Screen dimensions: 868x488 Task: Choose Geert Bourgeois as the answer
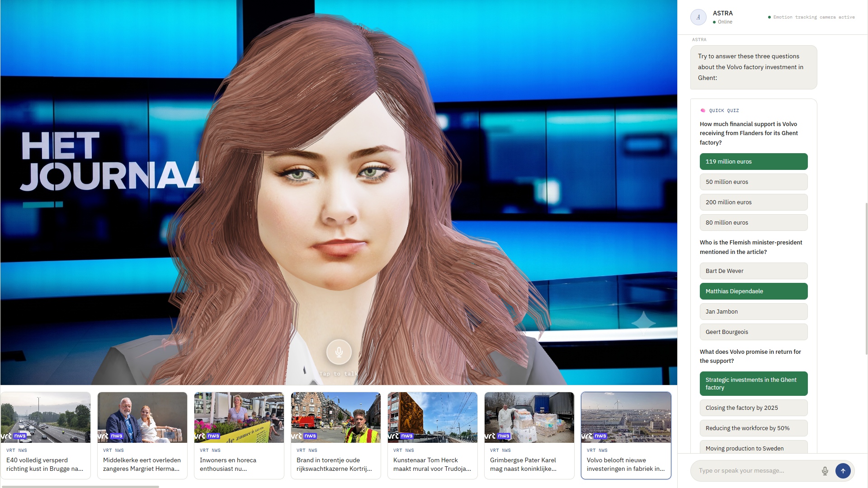[754, 332]
